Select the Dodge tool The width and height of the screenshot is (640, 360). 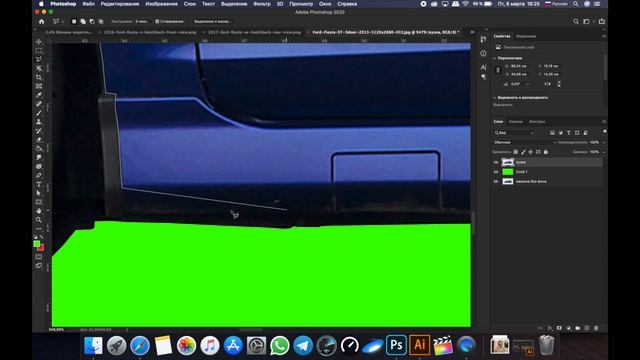[x=39, y=167]
